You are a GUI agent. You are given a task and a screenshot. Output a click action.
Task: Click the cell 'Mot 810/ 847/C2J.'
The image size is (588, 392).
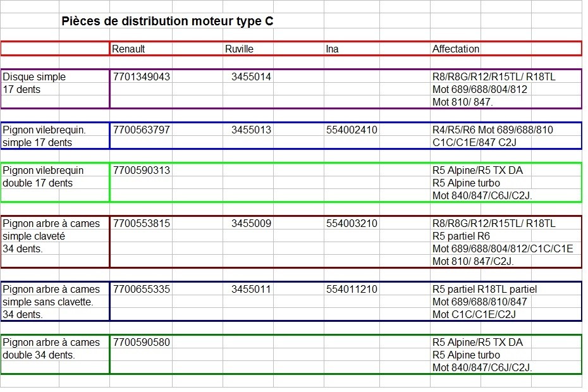(x=473, y=262)
